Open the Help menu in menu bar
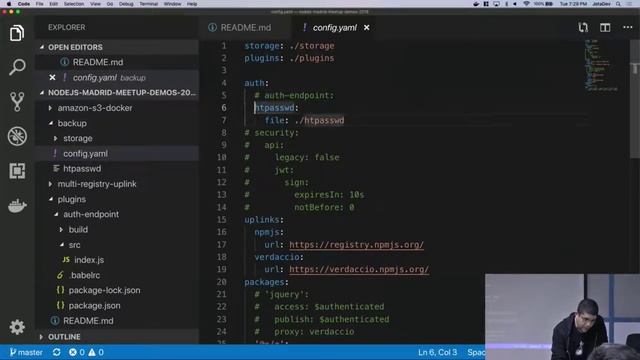640x360 pixels. 192,4
